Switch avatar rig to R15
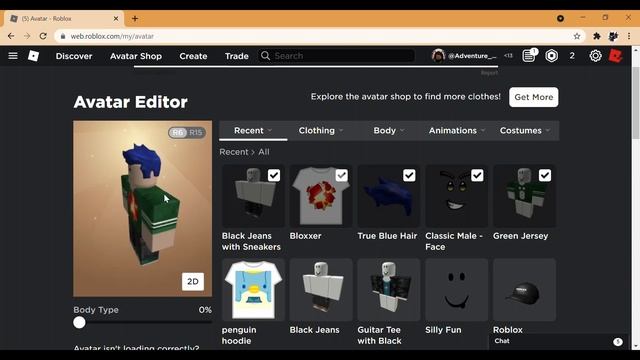 pos(196,133)
